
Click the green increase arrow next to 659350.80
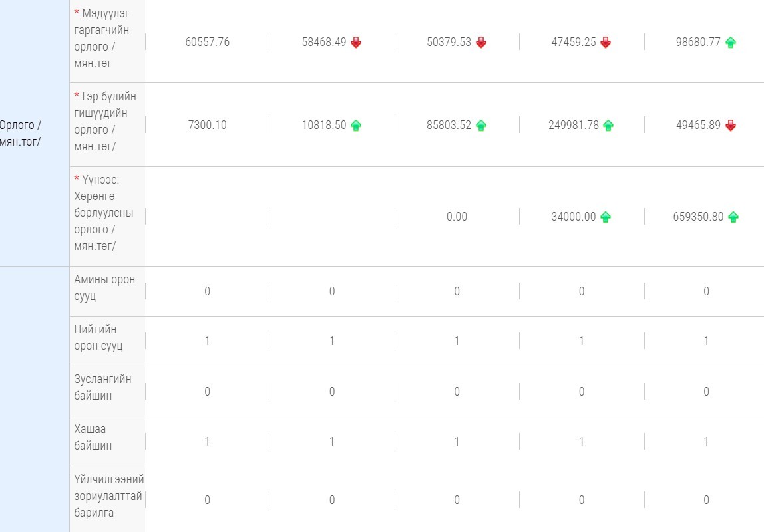pos(733,217)
